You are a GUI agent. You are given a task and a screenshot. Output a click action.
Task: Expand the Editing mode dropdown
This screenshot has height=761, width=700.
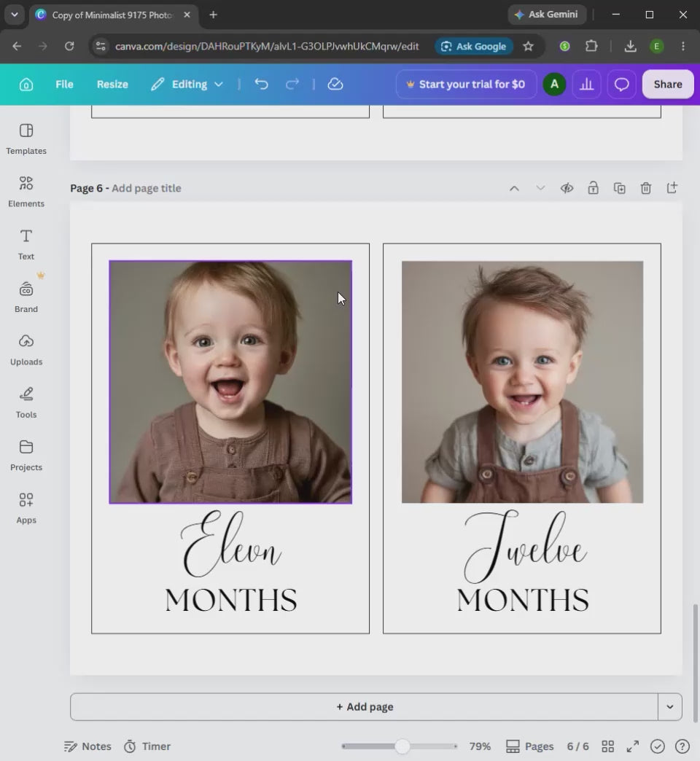(x=187, y=84)
